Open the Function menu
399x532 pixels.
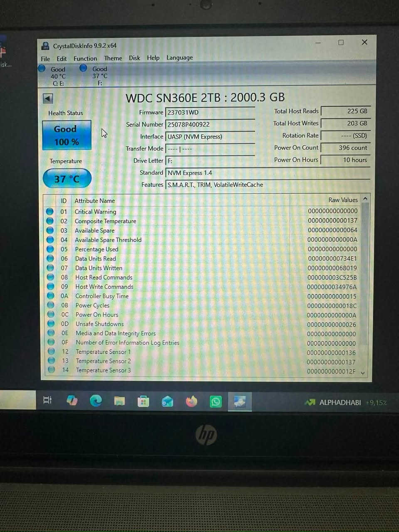[x=85, y=59]
